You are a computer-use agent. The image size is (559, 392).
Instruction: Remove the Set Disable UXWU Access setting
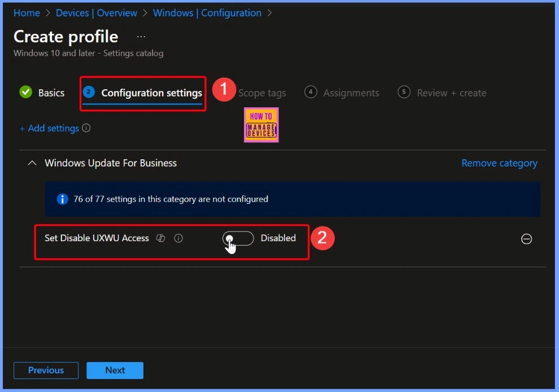(x=526, y=238)
